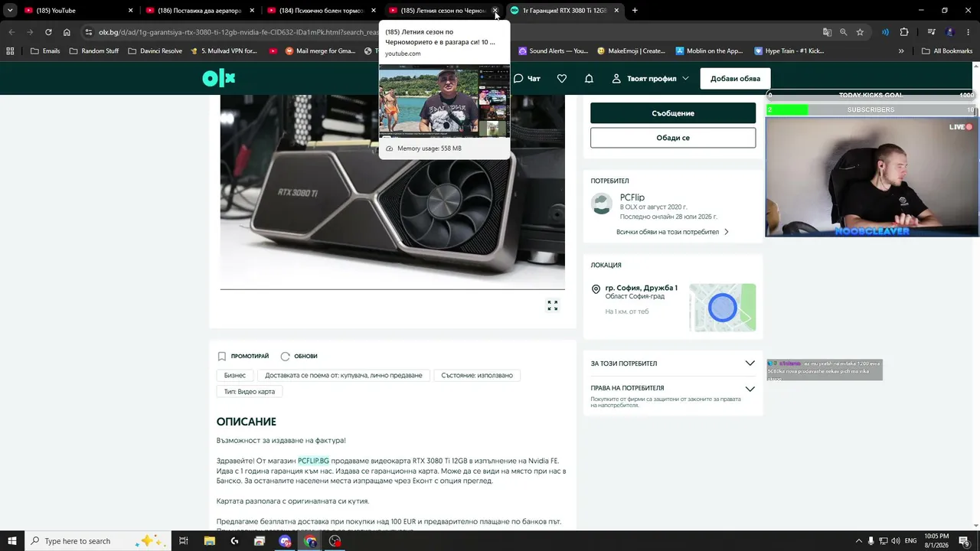This screenshot has height=551, width=980.
Task: Click the 'Тип: Видео карта' tag
Action: click(250, 392)
